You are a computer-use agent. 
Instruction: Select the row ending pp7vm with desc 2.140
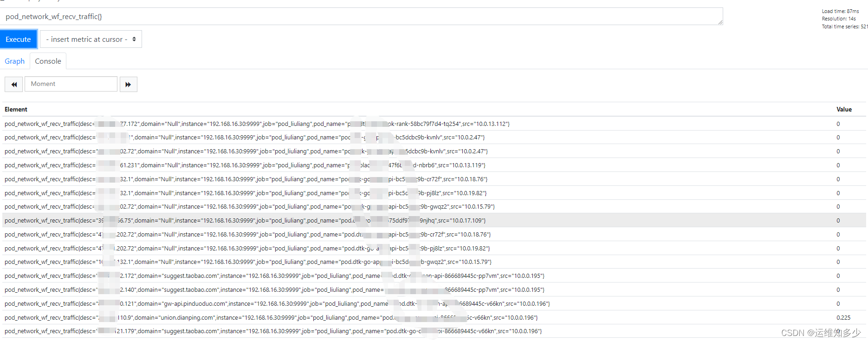[434, 289]
